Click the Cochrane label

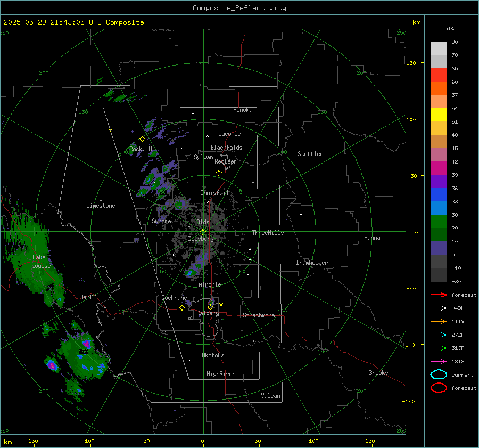pyautogui.click(x=174, y=298)
